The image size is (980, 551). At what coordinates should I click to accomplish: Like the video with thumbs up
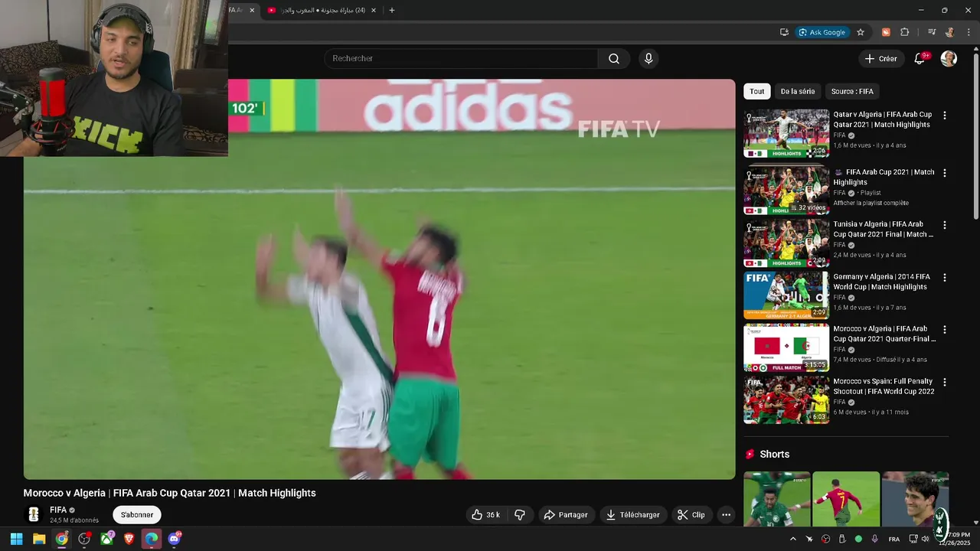[485, 515]
